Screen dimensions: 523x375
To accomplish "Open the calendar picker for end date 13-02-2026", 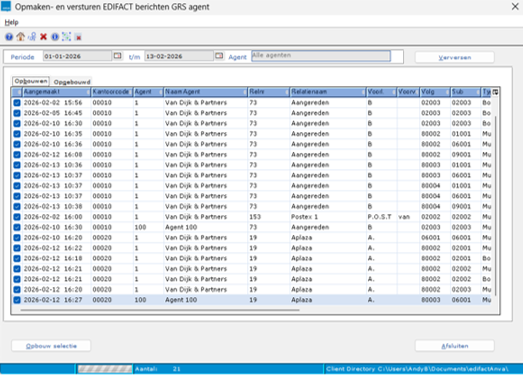I will 219,56.
